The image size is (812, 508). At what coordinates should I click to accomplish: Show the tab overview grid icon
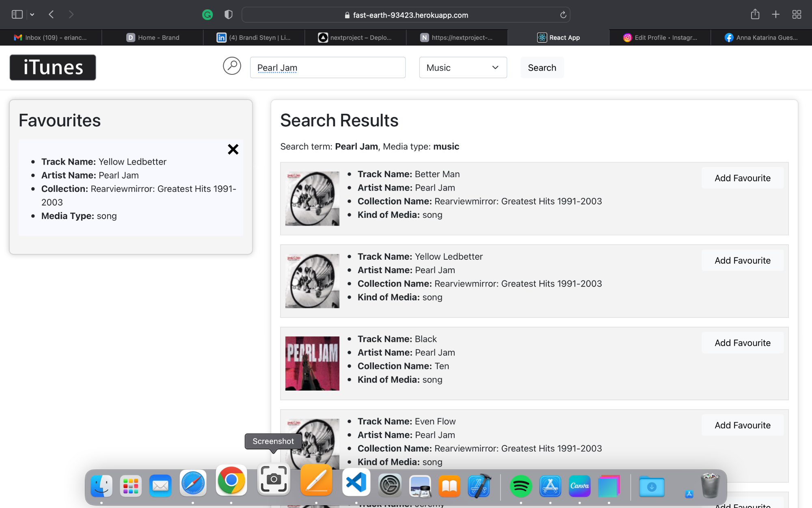point(797,15)
